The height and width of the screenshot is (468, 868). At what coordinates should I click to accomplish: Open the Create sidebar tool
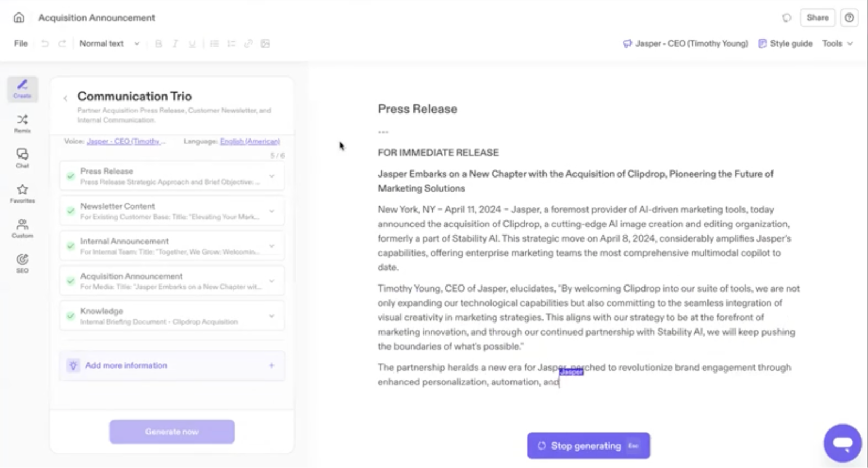click(x=22, y=88)
